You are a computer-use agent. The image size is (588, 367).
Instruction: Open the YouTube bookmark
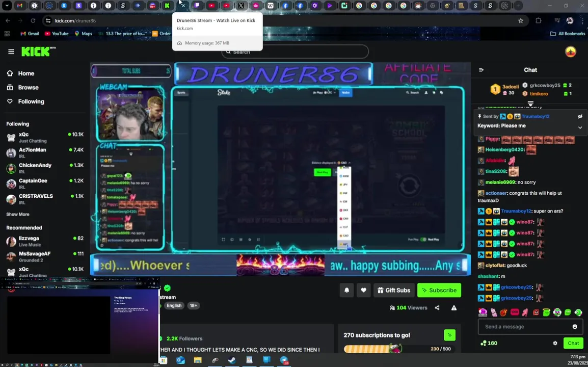pos(57,34)
